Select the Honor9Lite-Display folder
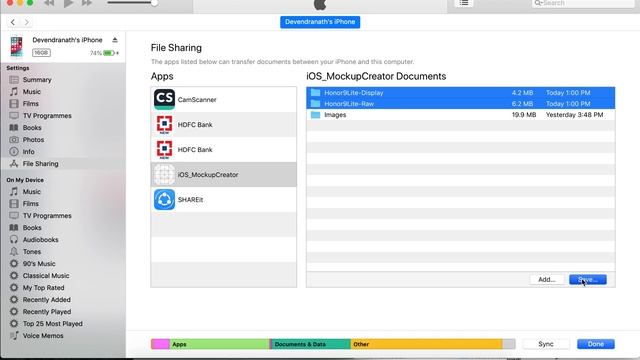 tap(460, 93)
